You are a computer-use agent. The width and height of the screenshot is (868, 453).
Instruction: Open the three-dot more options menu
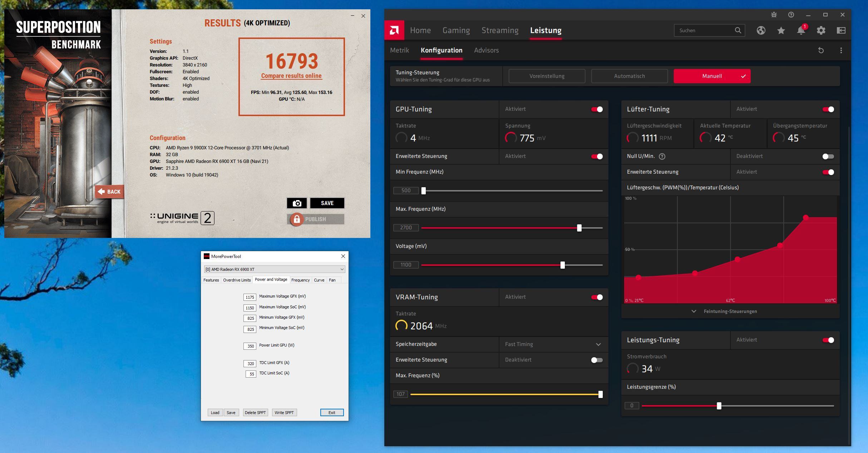[841, 50]
